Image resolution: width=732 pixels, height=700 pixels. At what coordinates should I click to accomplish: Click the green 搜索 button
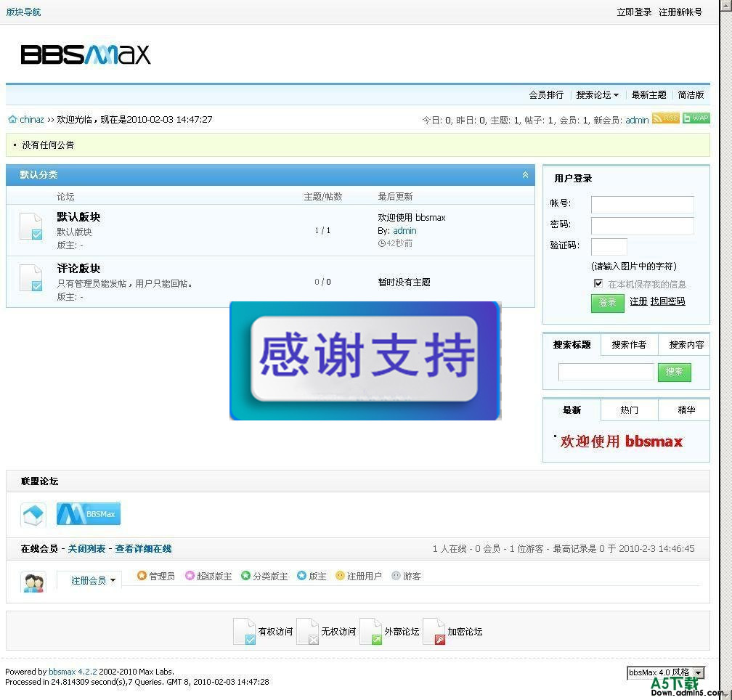tap(674, 373)
